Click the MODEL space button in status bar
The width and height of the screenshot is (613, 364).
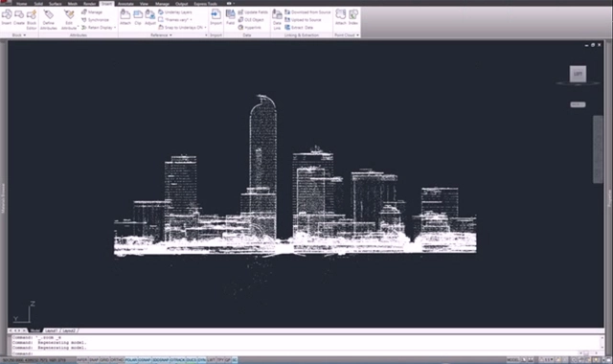click(513, 360)
